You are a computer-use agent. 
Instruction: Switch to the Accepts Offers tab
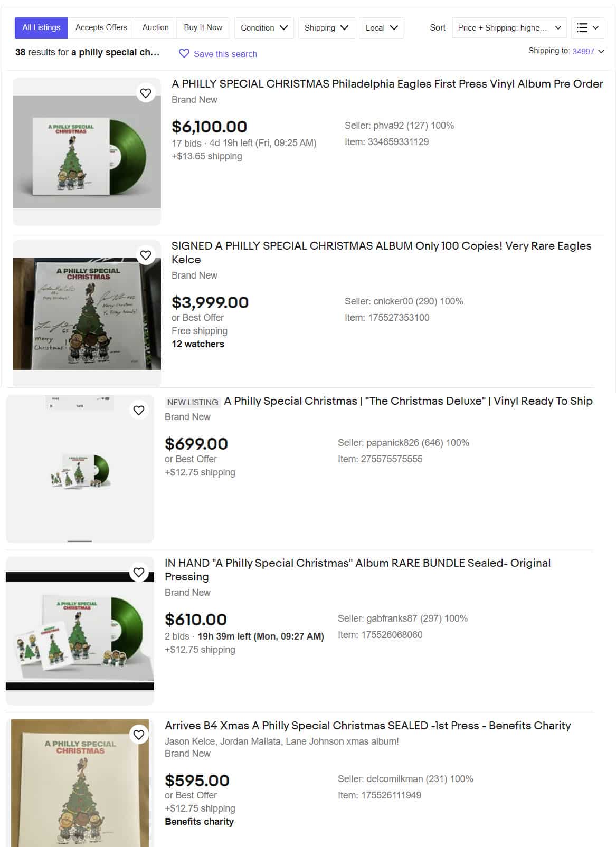coord(101,27)
